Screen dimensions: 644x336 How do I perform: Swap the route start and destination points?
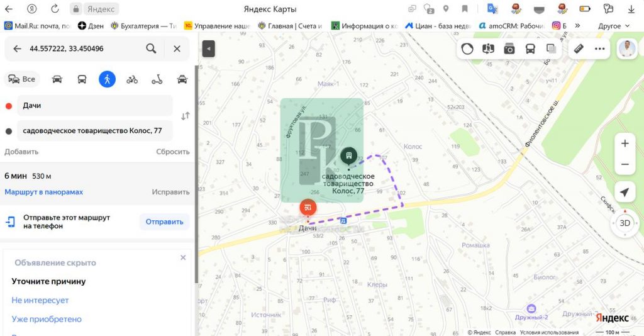pyautogui.click(x=186, y=116)
